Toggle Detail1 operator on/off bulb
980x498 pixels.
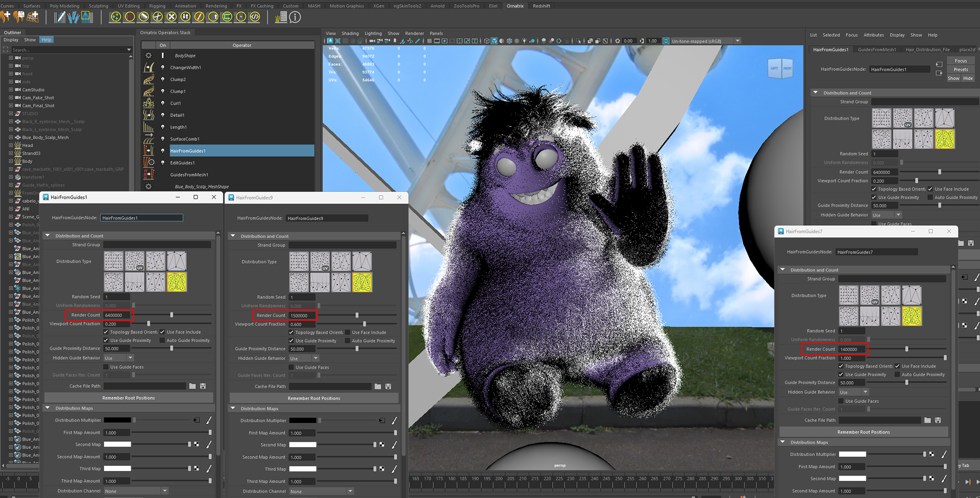point(163,115)
